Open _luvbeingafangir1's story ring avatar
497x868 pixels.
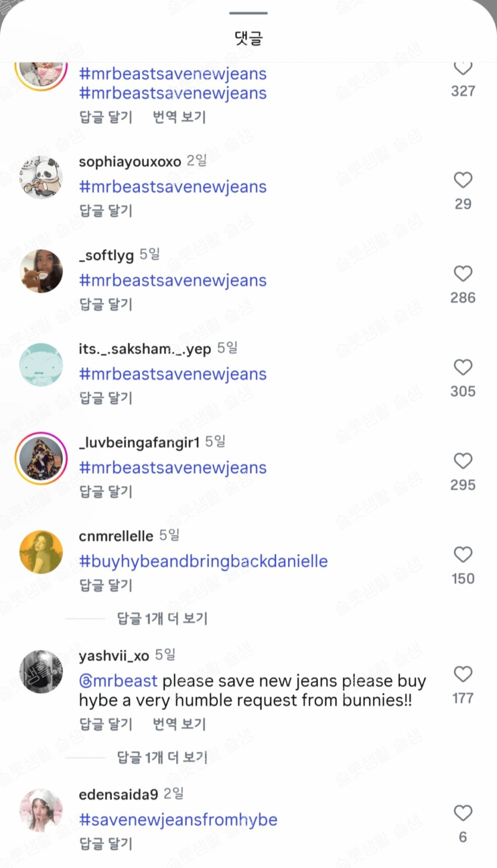[x=41, y=458]
